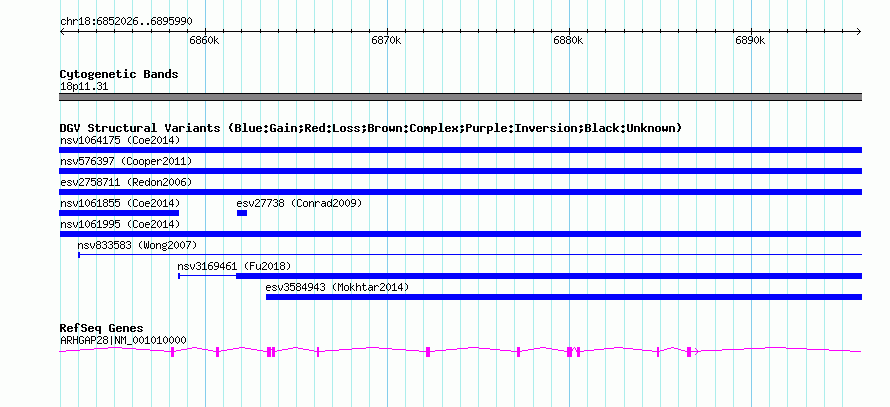Click the chr18:6852026..6895990 coordinate label
Screen dimensions: 890x407
pyautogui.click(x=126, y=22)
